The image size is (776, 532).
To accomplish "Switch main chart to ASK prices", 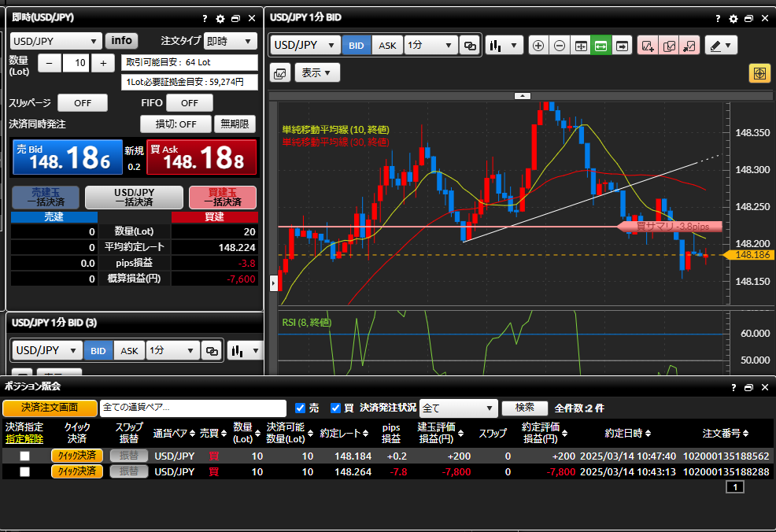I will coord(387,46).
